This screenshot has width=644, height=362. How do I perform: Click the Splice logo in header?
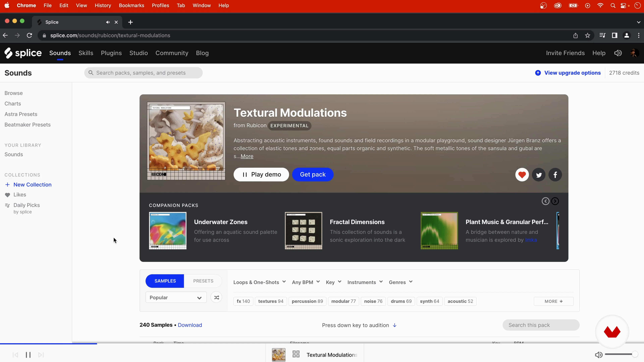click(23, 53)
